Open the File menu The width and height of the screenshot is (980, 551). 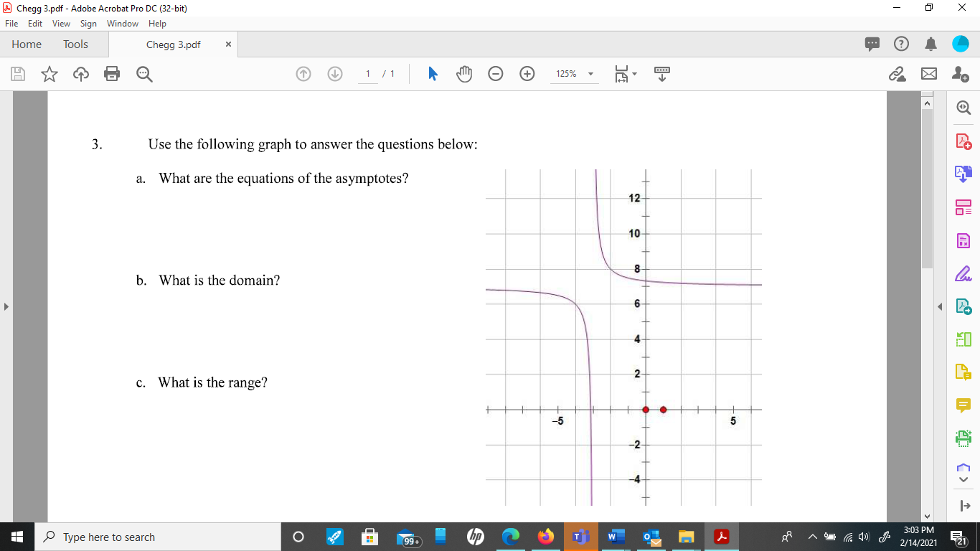pyautogui.click(x=11, y=23)
